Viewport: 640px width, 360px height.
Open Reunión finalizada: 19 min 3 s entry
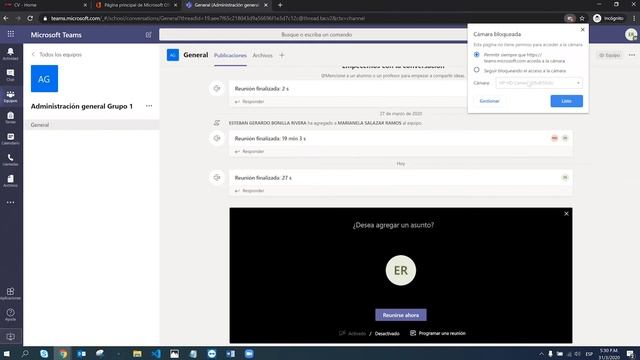[400, 138]
